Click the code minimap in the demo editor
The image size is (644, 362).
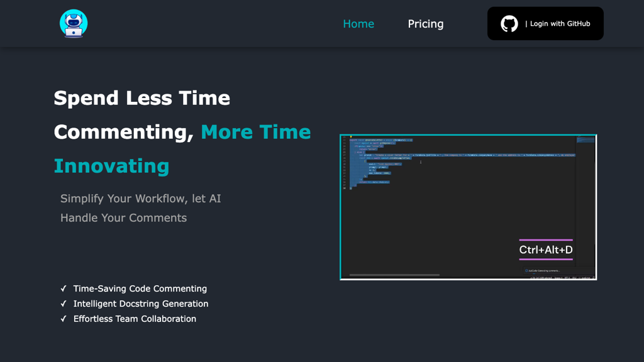[x=586, y=140]
